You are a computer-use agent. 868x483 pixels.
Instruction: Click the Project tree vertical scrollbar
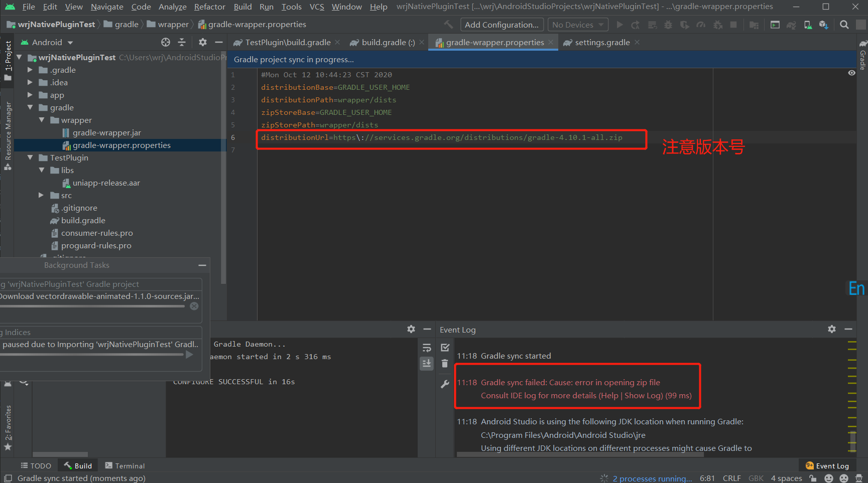[223, 168]
